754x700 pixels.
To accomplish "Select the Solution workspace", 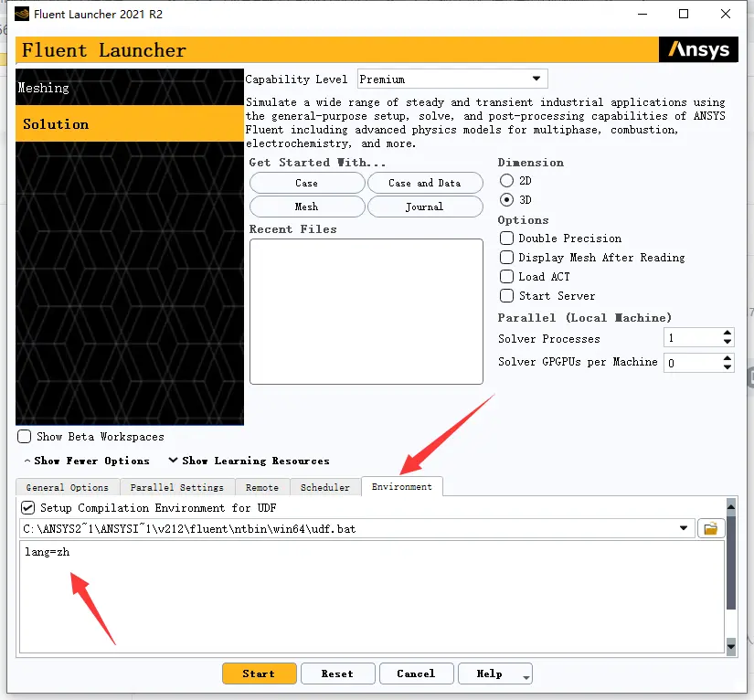I will coord(130,123).
